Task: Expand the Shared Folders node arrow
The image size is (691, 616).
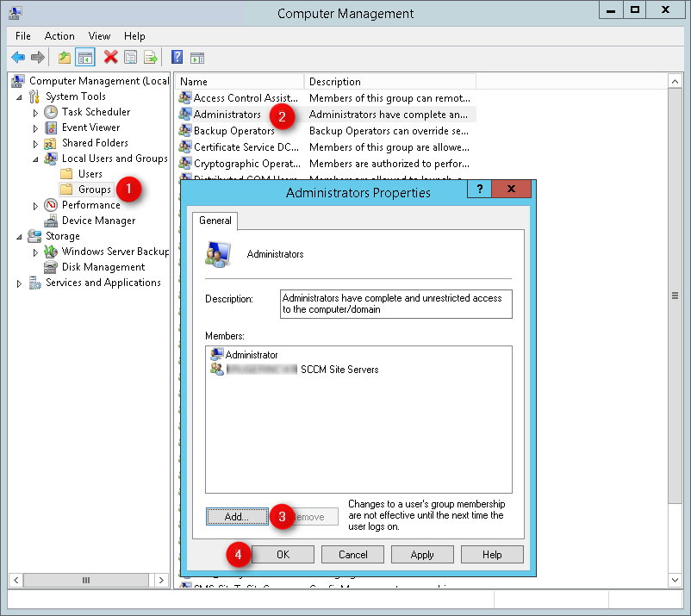Action: tap(35, 144)
